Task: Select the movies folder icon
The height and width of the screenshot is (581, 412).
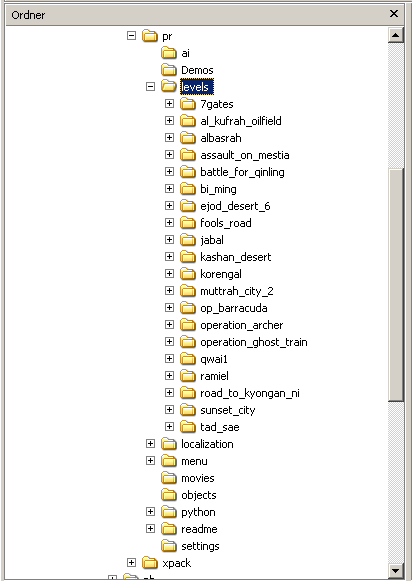Action: (169, 478)
